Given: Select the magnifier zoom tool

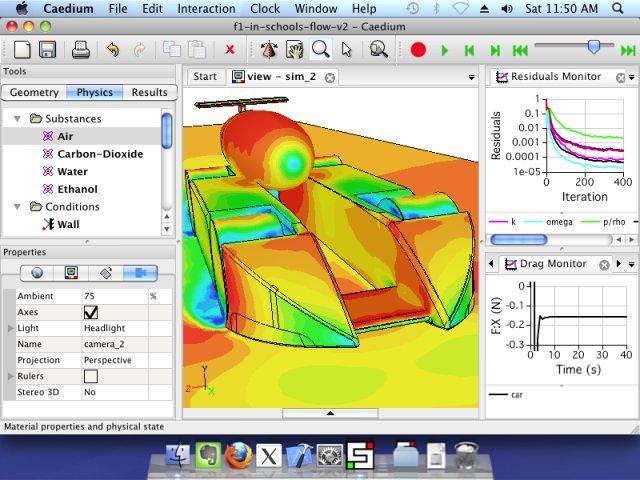Looking at the screenshot, I should pyautogui.click(x=321, y=50).
